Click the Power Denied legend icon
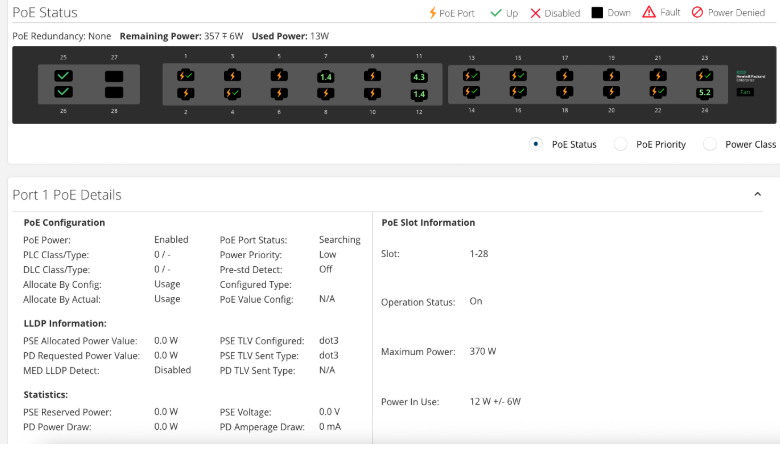Image resolution: width=780 pixels, height=450 pixels. click(697, 13)
